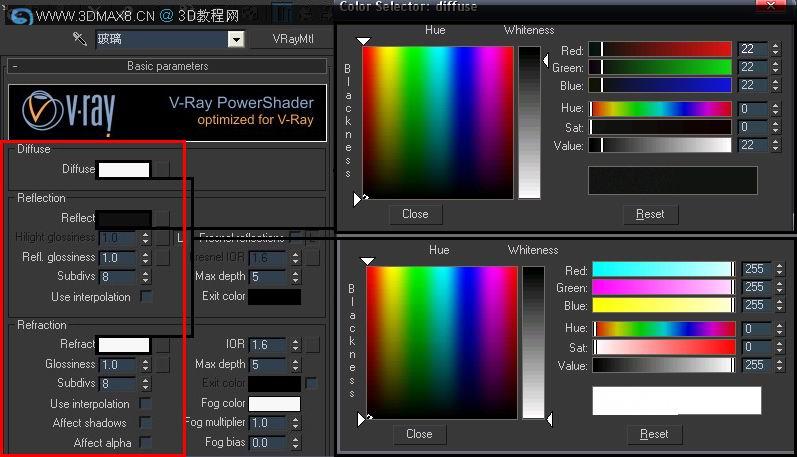The image size is (797, 457).
Task: Click the Value slider showing 22
Action: (x=660, y=145)
